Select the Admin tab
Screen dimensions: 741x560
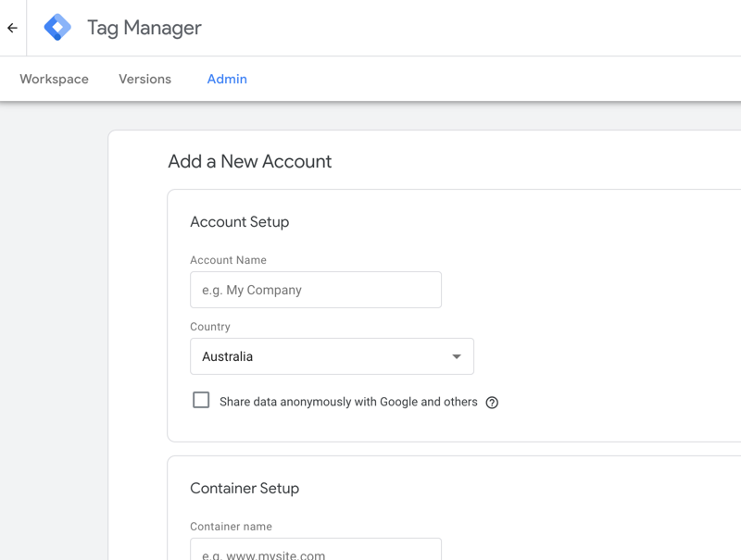(x=227, y=79)
